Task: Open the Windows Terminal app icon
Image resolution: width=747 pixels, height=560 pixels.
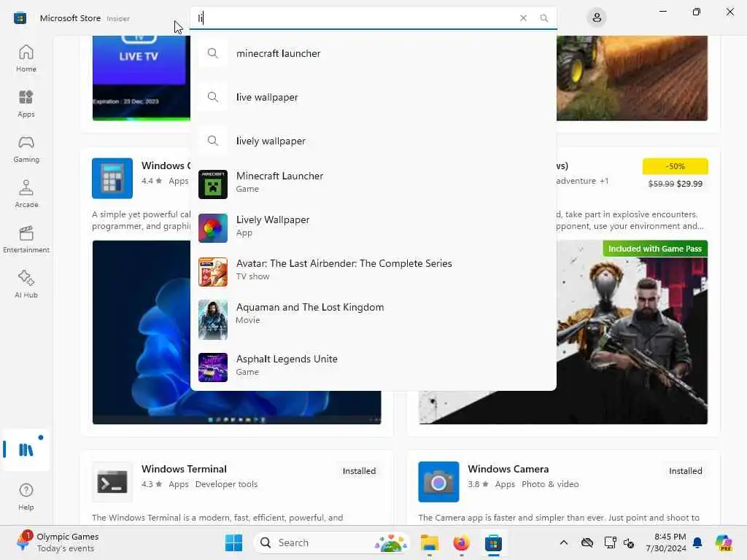Action: [x=112, y=481]
